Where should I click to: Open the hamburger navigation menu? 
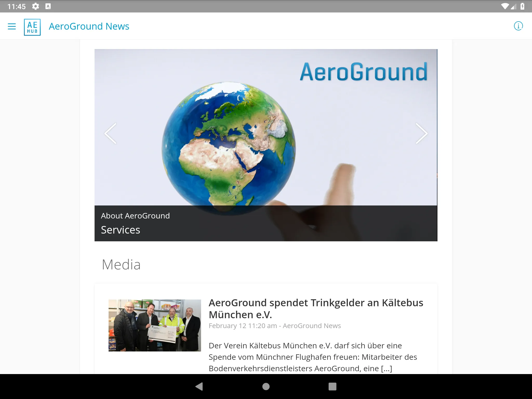click(x=12, y=26)
